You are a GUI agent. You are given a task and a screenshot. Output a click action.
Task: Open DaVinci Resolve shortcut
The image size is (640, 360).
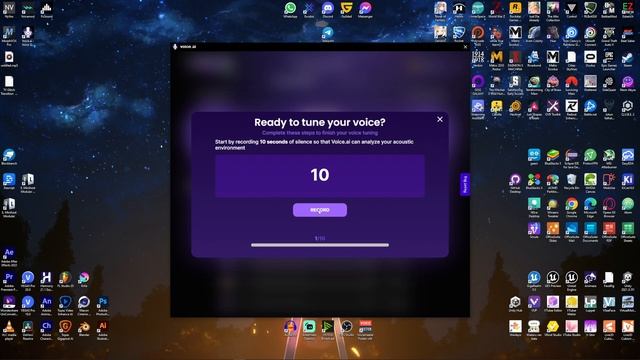click(x=28, y=330)
